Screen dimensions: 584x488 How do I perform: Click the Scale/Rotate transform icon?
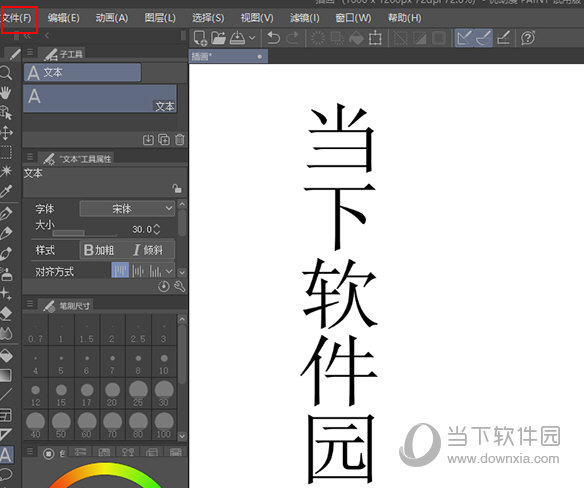375,38
